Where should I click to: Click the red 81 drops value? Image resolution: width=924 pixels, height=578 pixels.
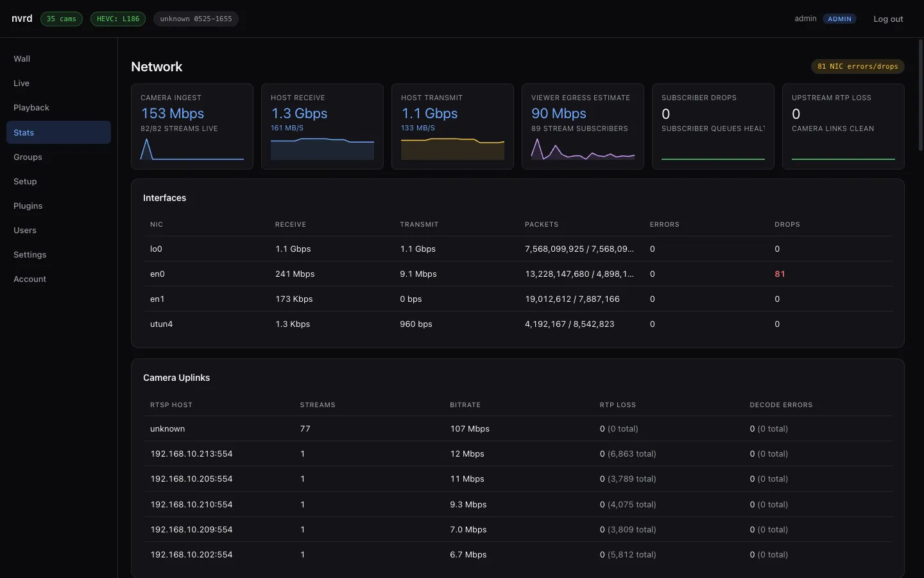coord(780,274)
